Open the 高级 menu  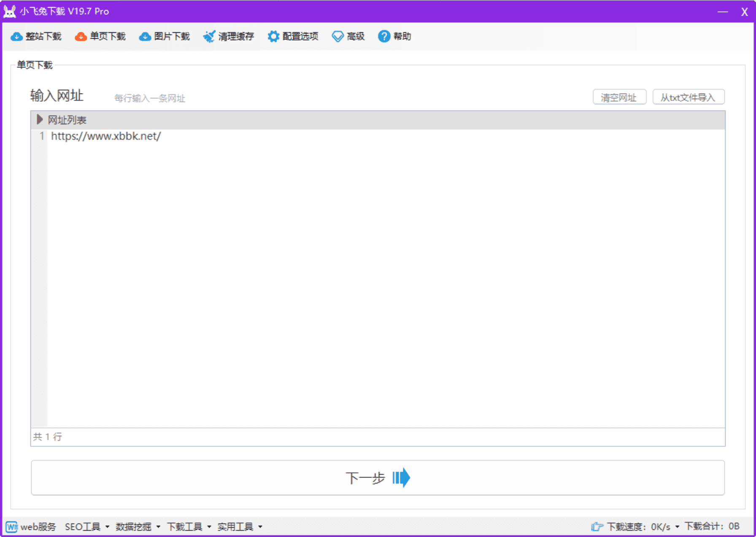pyautogui.click(x=355, y=37)
